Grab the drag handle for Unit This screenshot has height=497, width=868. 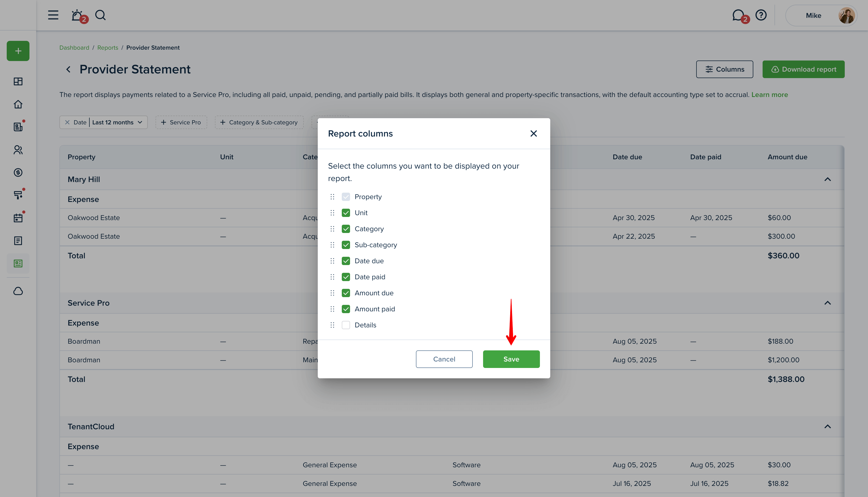coord(332,213)
